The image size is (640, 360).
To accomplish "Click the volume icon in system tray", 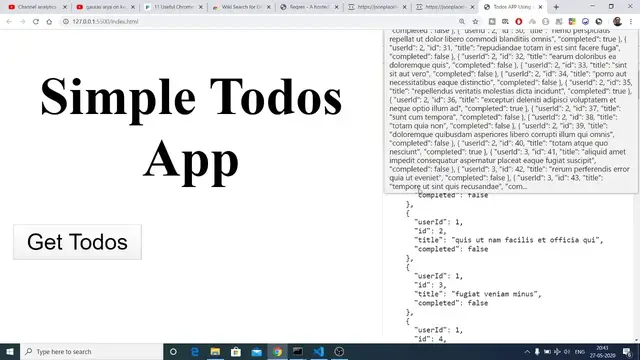I will (567, 351).
